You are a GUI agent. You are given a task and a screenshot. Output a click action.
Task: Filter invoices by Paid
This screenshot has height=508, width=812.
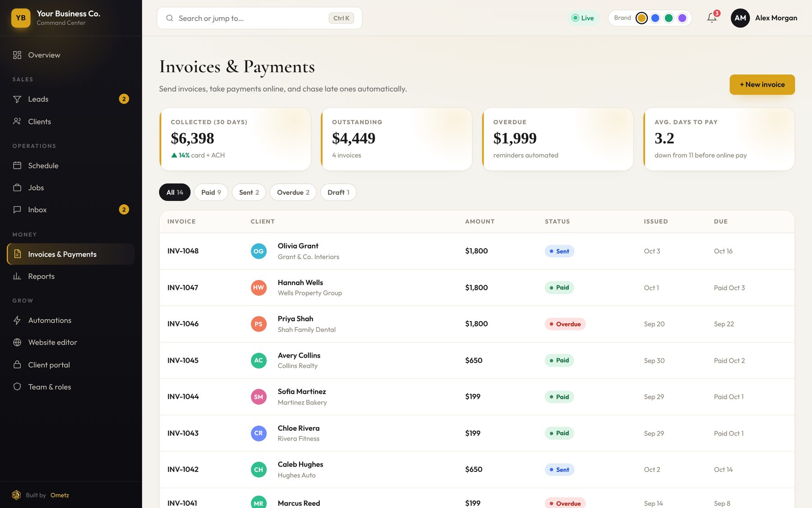point(211,192)
